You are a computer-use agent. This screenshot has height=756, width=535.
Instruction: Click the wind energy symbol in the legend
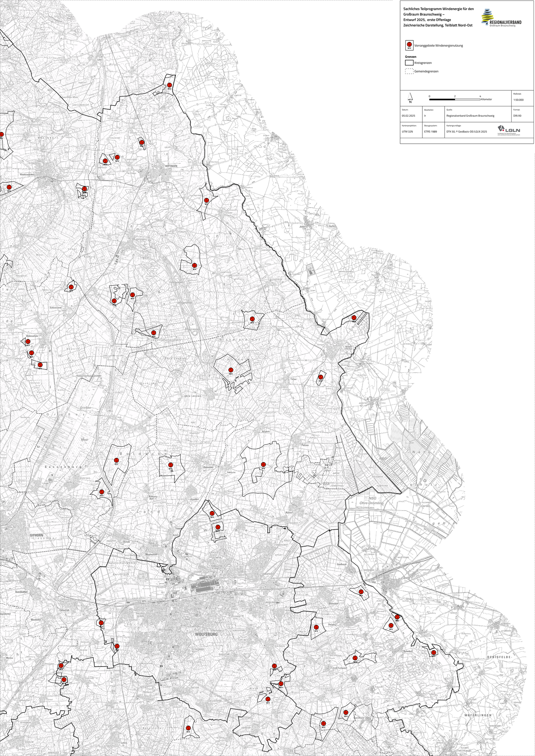click(x=409, y=45)
